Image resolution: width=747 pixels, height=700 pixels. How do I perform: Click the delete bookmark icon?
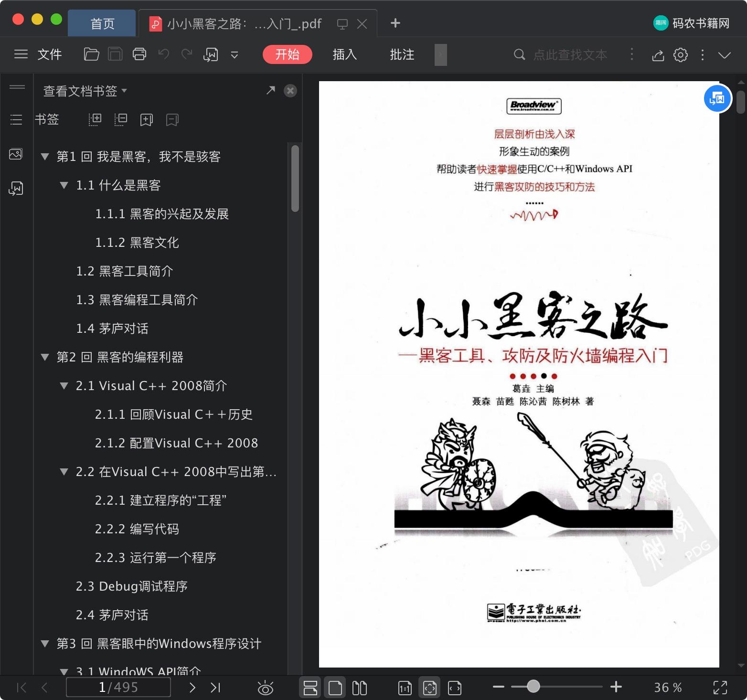[x=172, y=119]
